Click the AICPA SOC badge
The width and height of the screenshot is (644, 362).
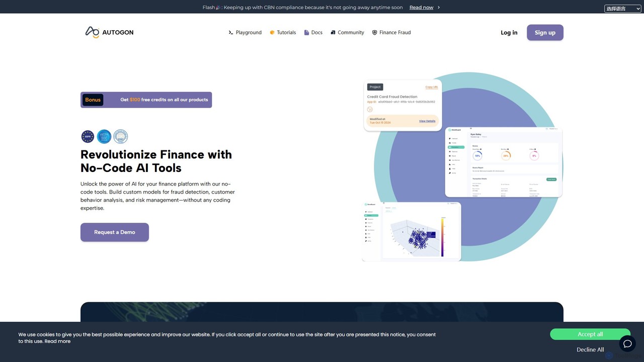104,136
